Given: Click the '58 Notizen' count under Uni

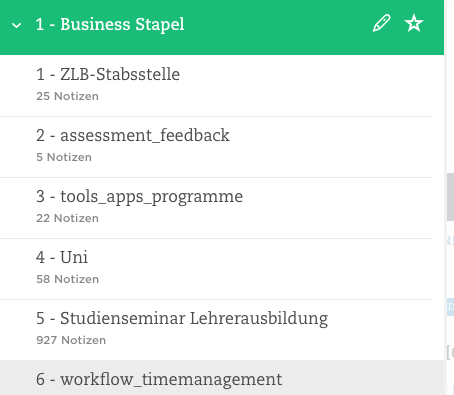Looking at the screenshot, I should click(67, 279).
